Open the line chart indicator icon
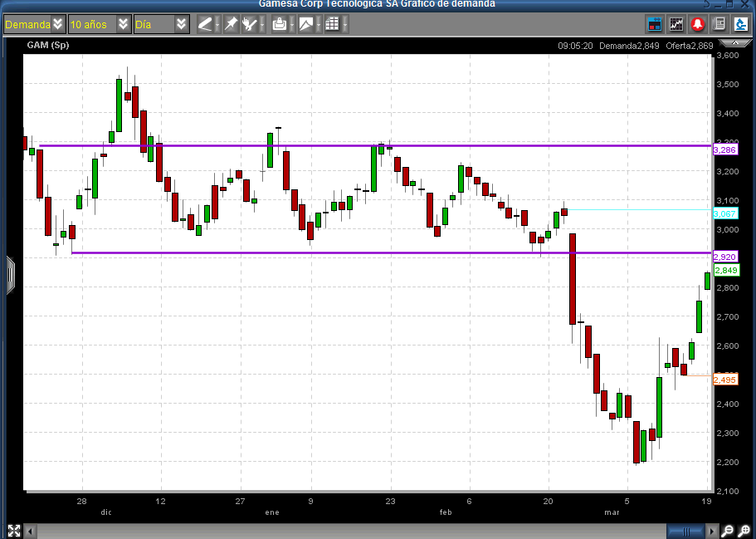 [x=676, y=24]
